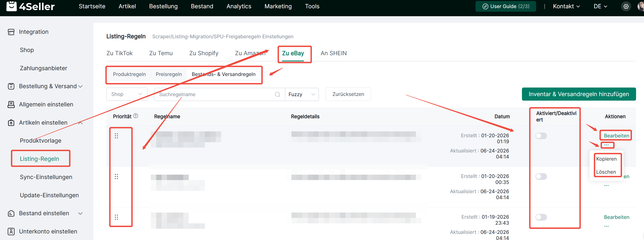Viewport: 644px width, 240px height.
Task: Open more options for rule created 01-20-2026 01:19
Action: point(606,145)
